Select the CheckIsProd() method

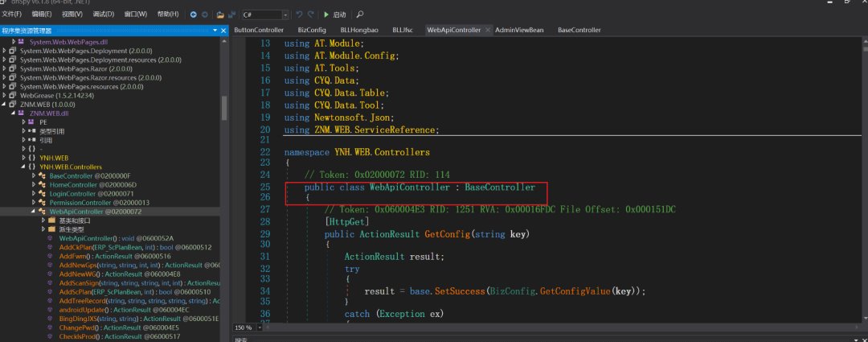click(x=120, y=337)
